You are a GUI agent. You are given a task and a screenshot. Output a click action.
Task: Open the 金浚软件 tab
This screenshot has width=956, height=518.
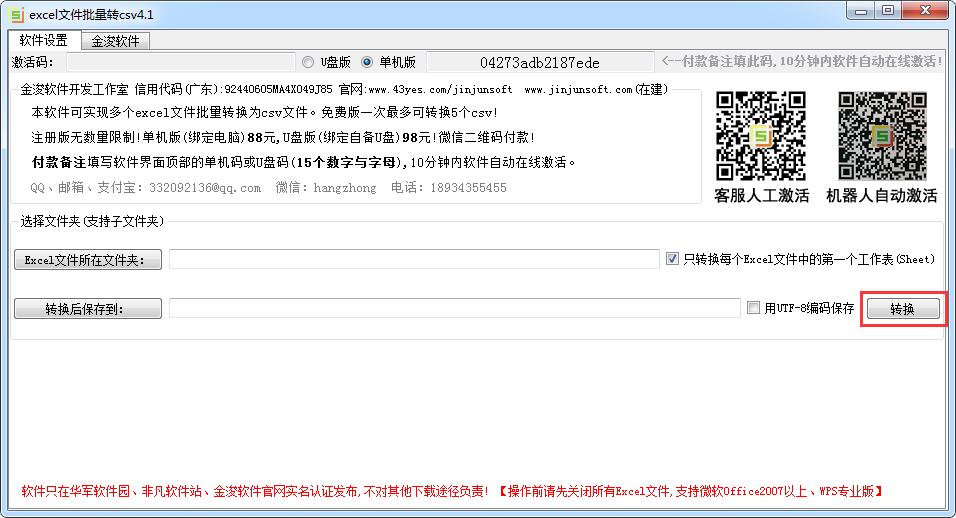(x=115, y=41)
